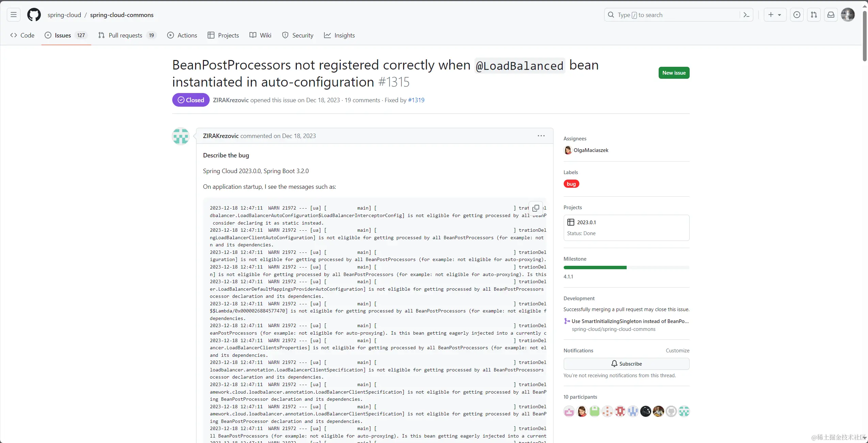Click the New issue button
The height and width of the screenshot is (443, 868).
click(x=674, y=73)
